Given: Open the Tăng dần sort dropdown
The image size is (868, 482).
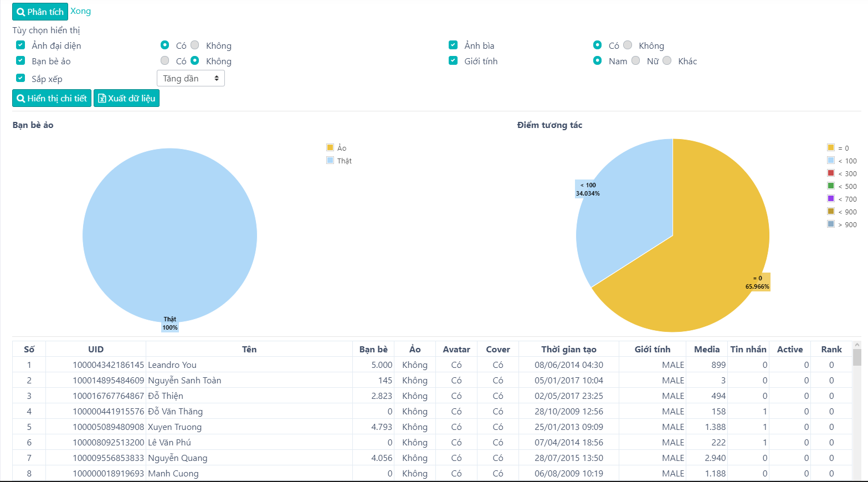Looking at the screenshot, I should click(191, 79).
